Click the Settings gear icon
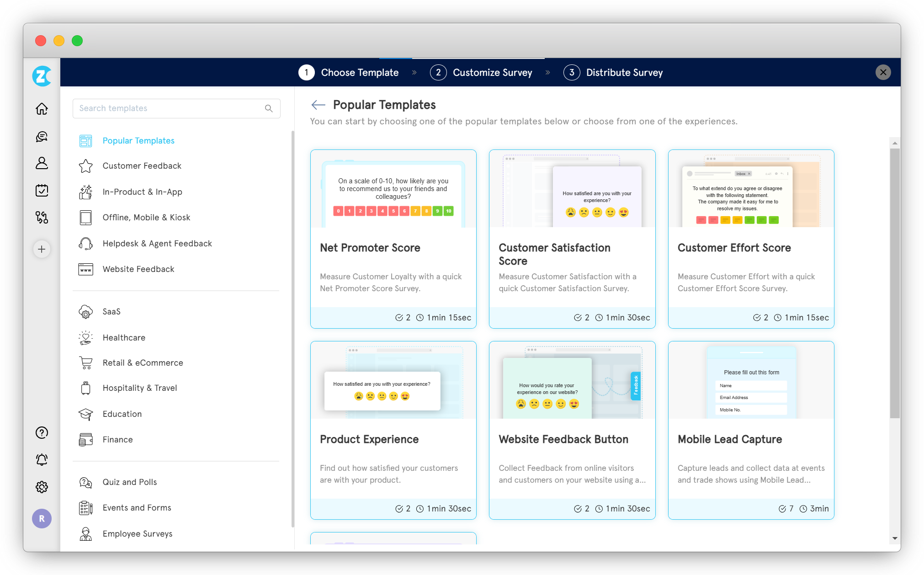924x575 pixels. (x=42, y=487)
